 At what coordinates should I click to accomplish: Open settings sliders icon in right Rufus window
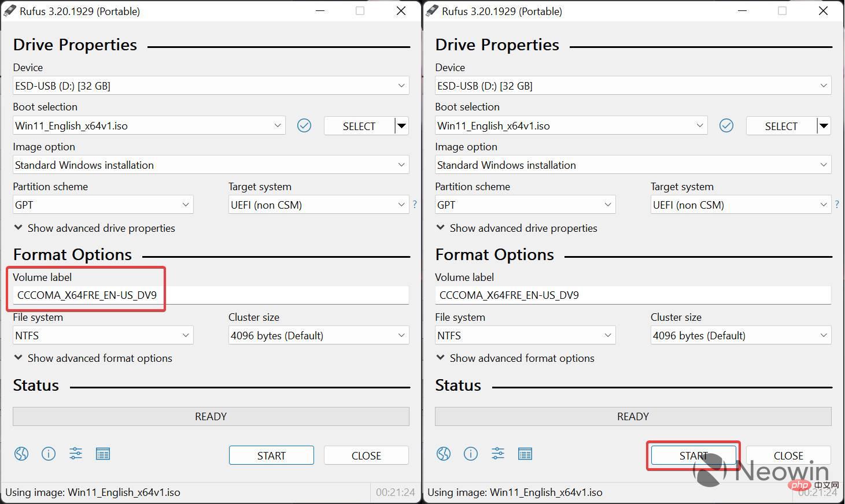[x=498, y=454]
